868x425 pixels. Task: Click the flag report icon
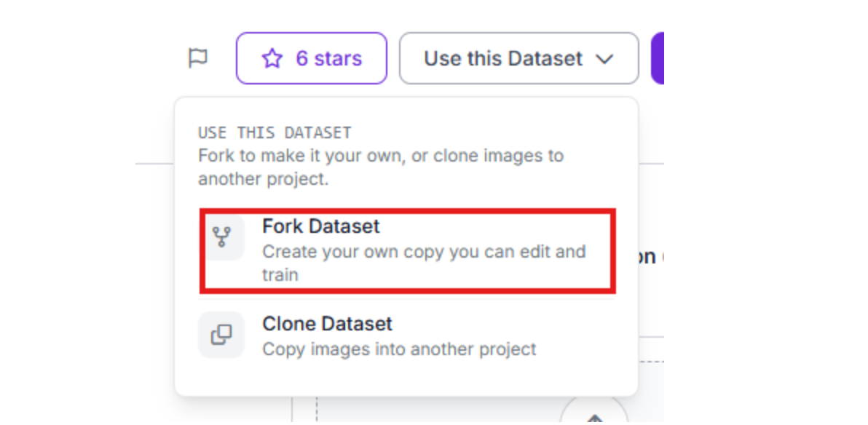197,58
